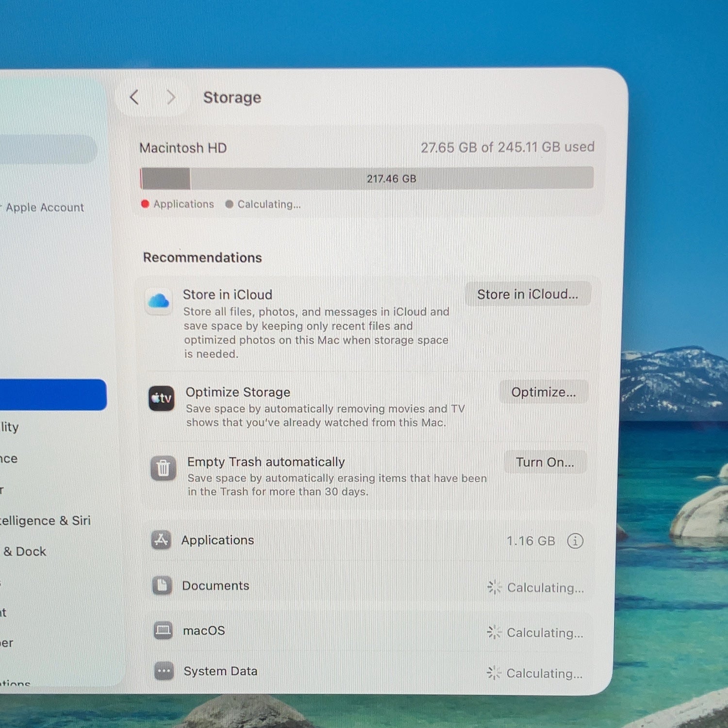Viewport: 728px width, 728px height.
Task: Click the Empty Trash automatically title
Action: point(266,462)
